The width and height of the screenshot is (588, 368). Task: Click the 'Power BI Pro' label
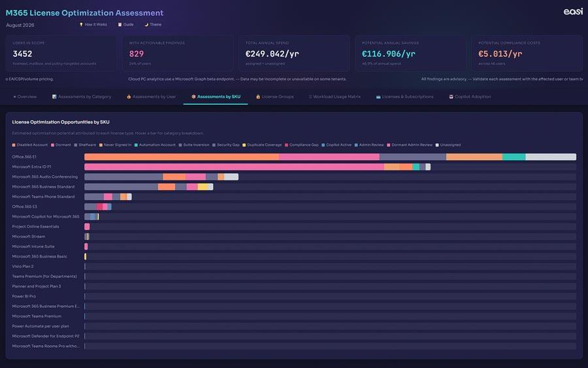click(x=24, y=296)
